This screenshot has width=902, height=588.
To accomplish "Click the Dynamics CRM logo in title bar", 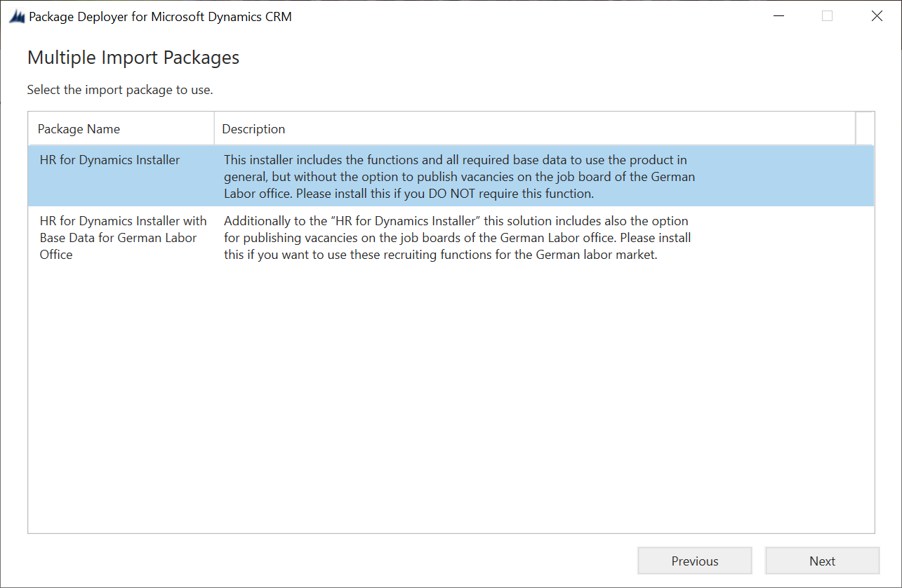I will pyautogui.click(x=17, y=17).
